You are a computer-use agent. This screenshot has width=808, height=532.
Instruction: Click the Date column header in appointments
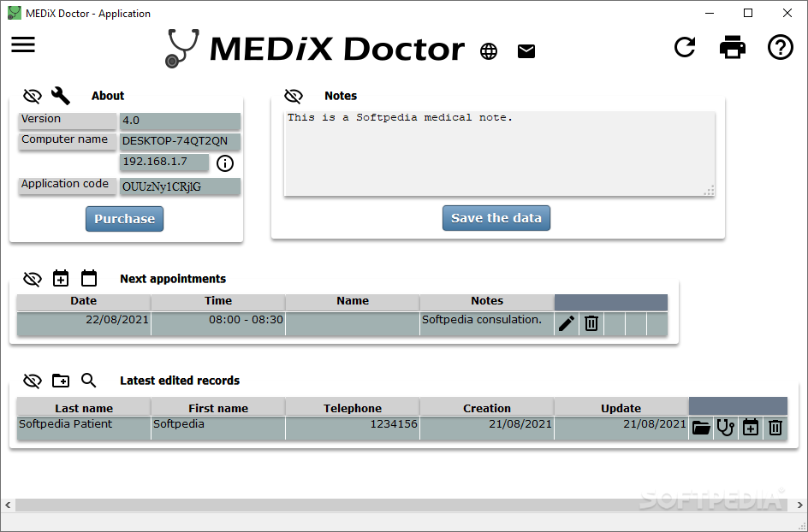tap(84, 301)
